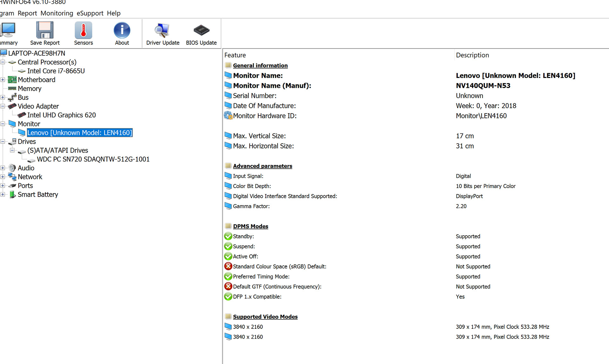Click the Memory module icon in tree
The height and width of the screenshot is (364, 609).
point(12,88)
